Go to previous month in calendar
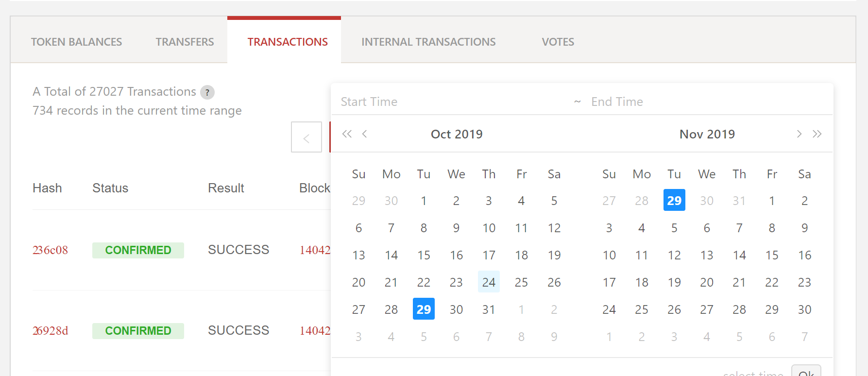This screenshot has height=376, width=868. click(365, 134)
